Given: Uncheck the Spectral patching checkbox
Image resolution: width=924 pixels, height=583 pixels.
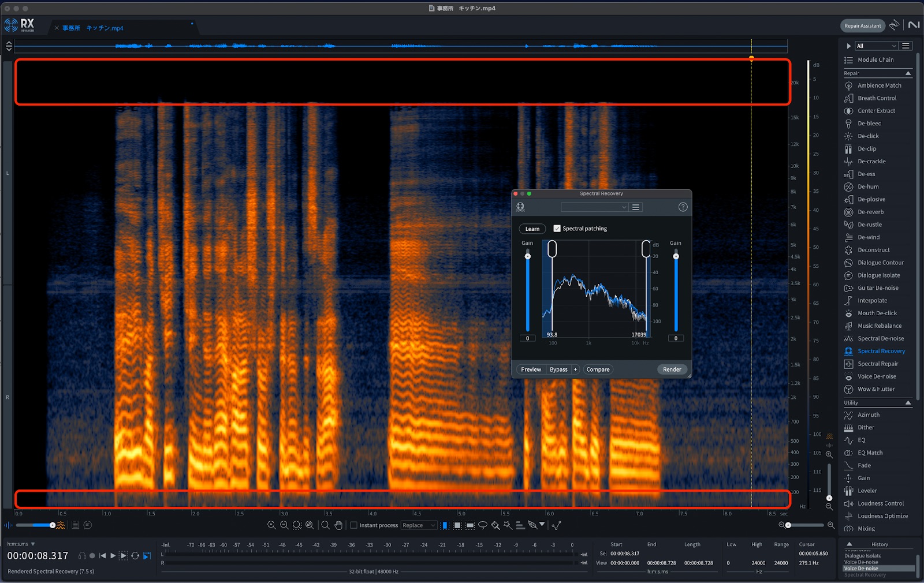Looking at the screenshot, I should tap(557, 229).
